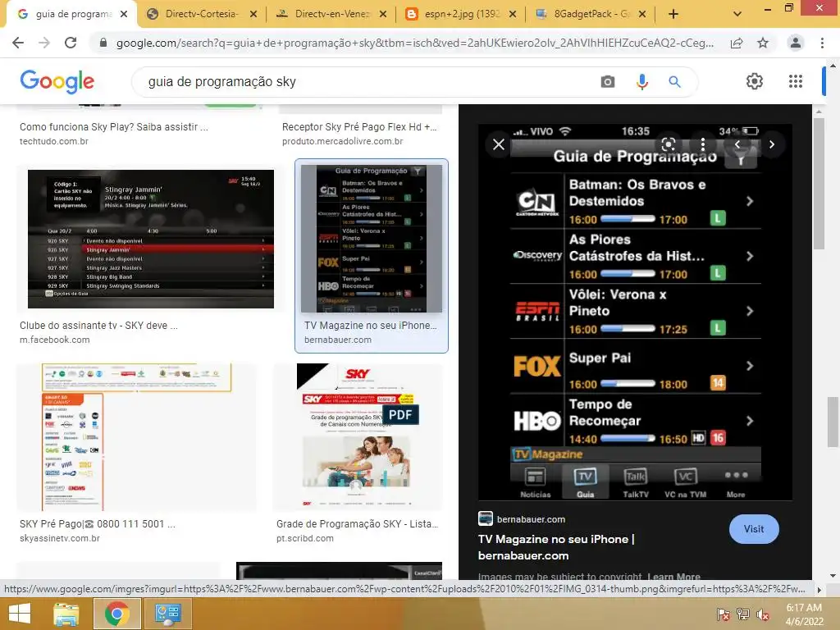Select the TV Magazine iPhone result thumbnail
The width and height of the screenshot is (840, 630).
tap(372, 239)
